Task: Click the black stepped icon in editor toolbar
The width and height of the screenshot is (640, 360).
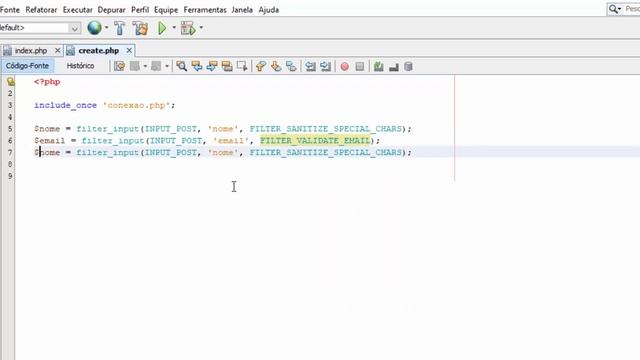Action: click(393, 67)
